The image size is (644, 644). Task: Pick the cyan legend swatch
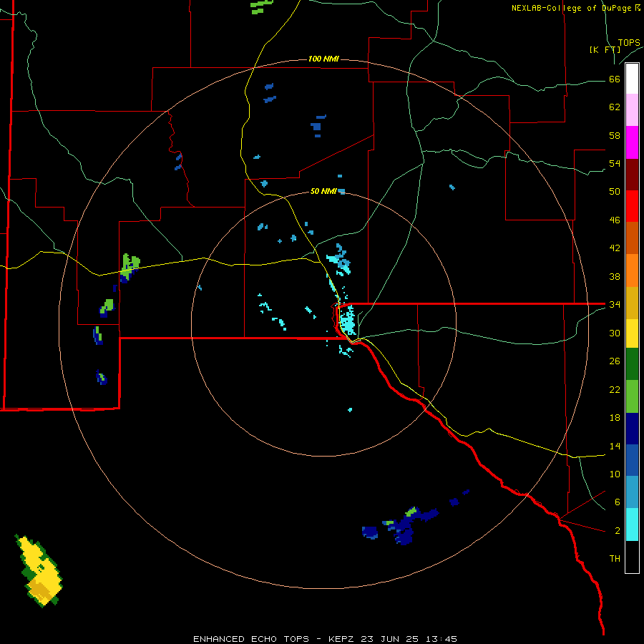coord(632,525)
